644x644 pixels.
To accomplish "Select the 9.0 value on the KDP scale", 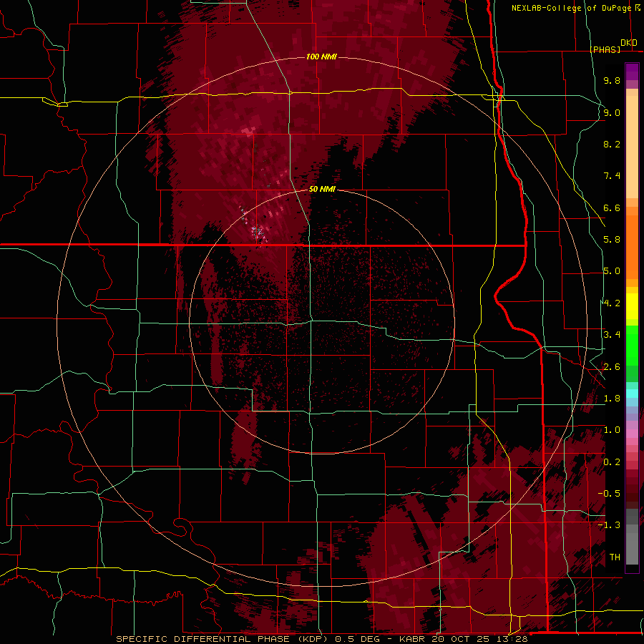I will pyautogui.click(x=612, y=112).
